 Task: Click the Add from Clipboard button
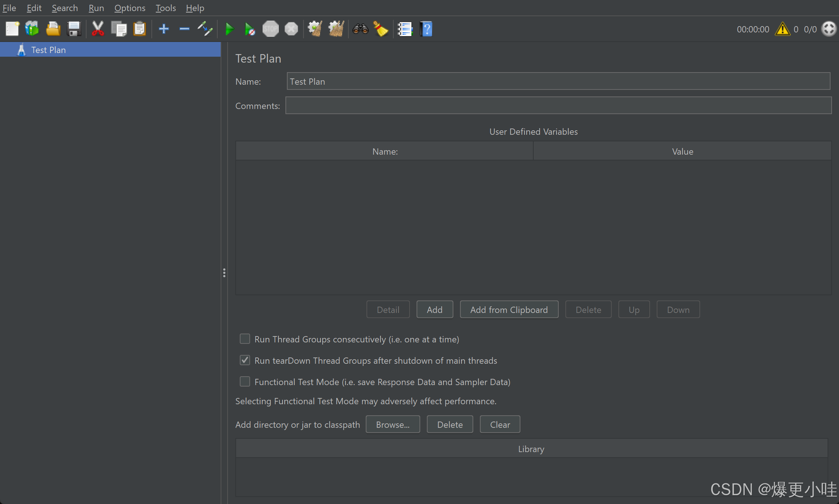pos(509,310)
